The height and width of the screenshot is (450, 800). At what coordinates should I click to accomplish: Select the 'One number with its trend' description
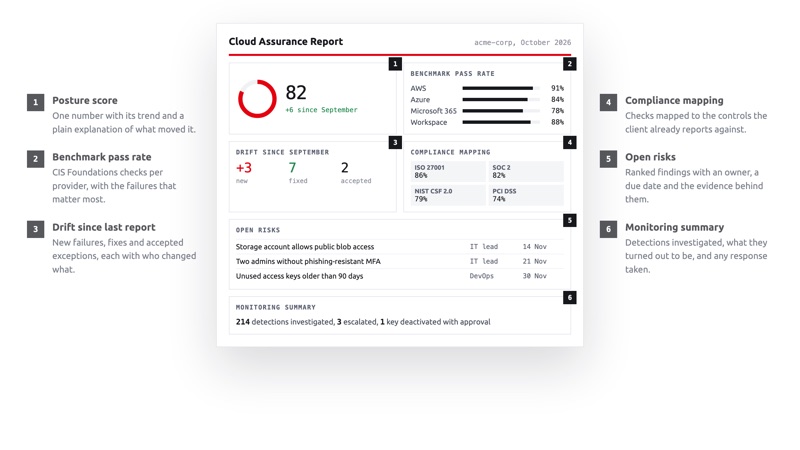pos(123,122)
